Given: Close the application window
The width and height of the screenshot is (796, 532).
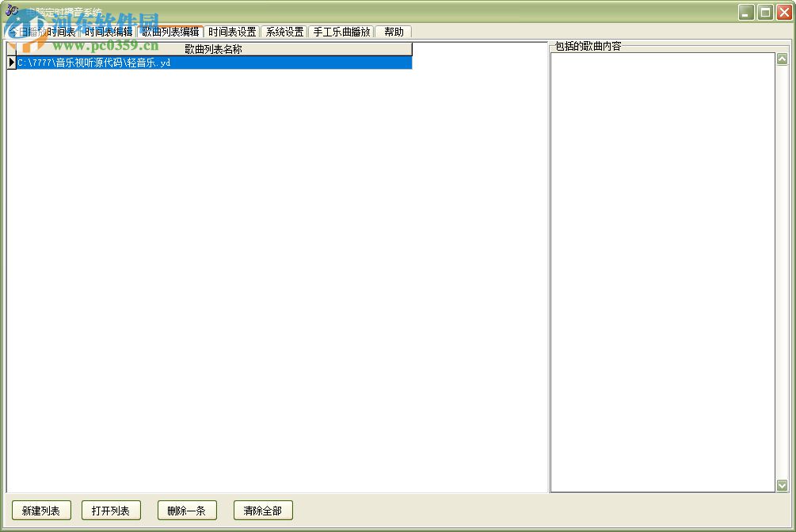Looking at the screenshot, I should 784,12.
